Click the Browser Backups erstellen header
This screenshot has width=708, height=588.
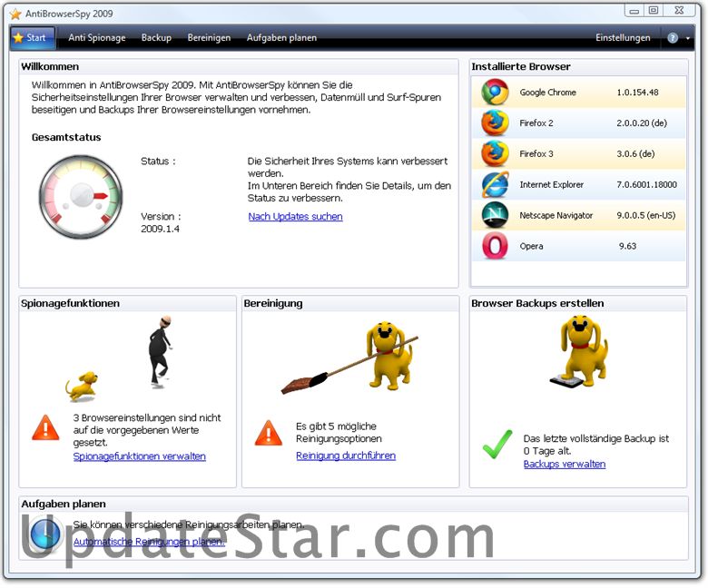tap(578, 304)
